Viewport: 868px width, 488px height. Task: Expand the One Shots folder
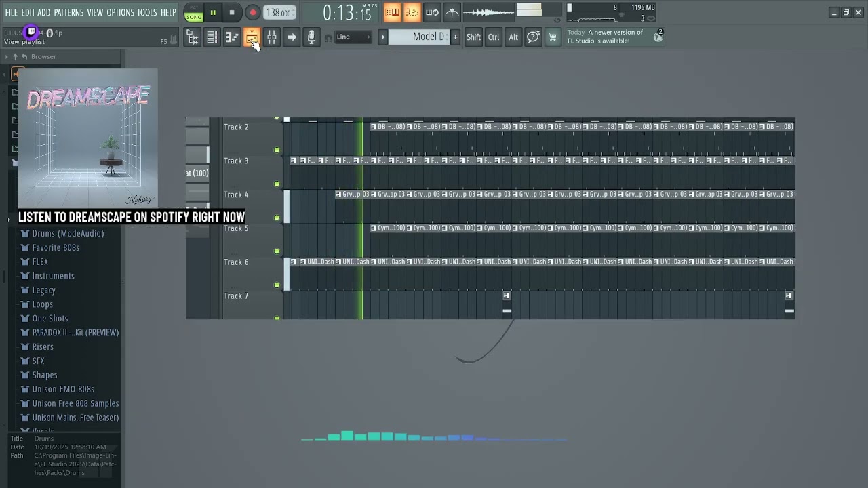pos(50,319)
